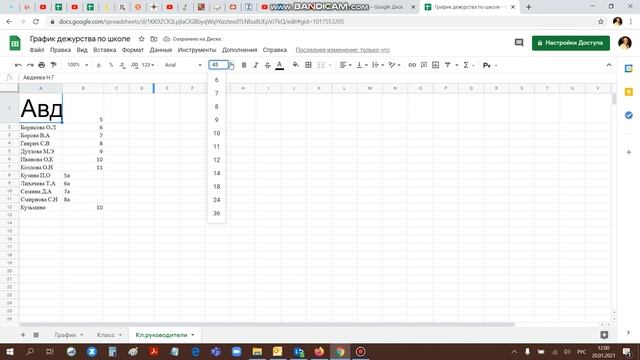The image size is (640, 360).
Task: Open the text color picker
Action: coord(280,65)
